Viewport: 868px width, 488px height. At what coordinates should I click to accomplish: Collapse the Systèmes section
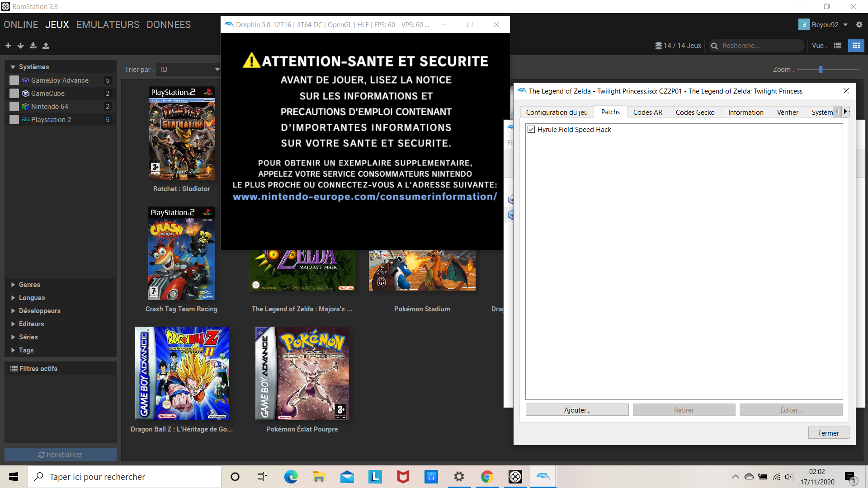(13, 67)
